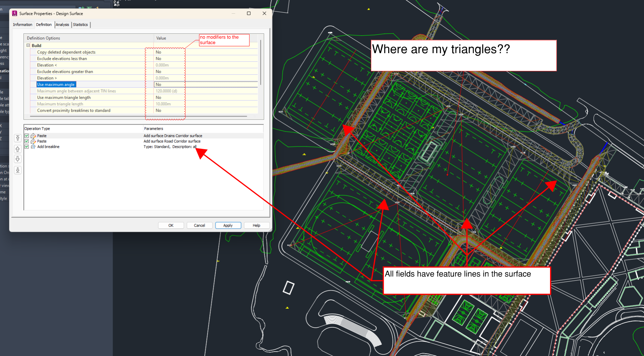Click the Add breakline operation icon
644x356 pixels.
pos(33,146)
